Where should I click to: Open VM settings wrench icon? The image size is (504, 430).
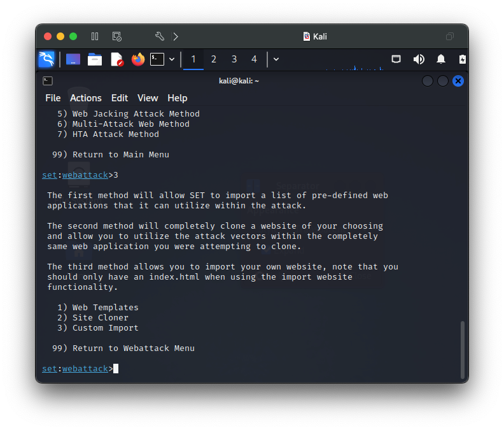[160, 36]
